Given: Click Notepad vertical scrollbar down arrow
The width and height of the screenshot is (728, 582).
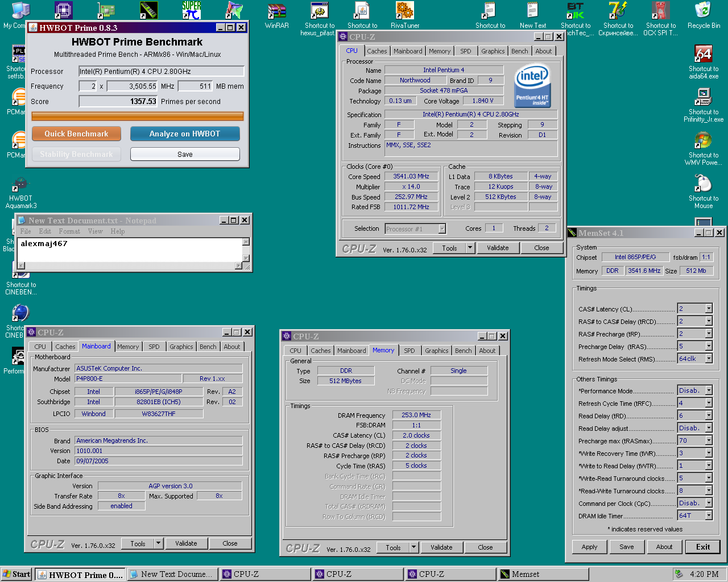Looking at the screenshot, I should point(246,258).
